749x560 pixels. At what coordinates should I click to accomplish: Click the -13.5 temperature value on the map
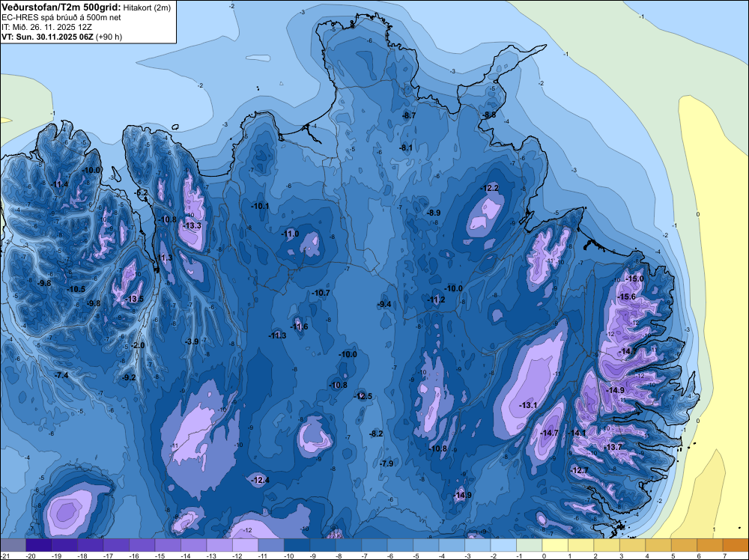click(x=135, y=299)
